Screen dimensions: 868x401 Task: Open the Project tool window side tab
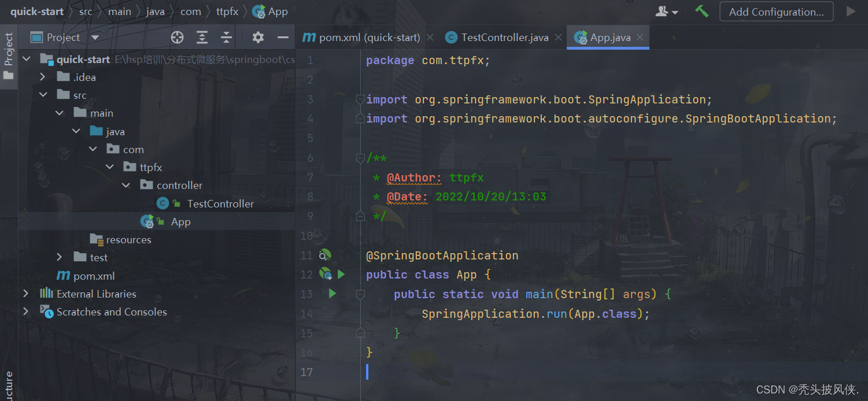[x=9, y=56]
